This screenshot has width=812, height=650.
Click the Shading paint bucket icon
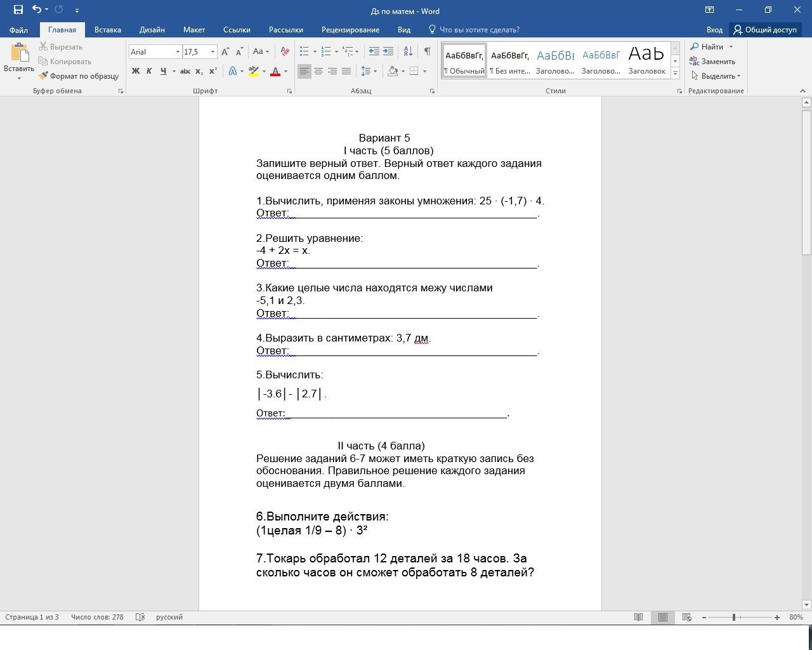393,71
